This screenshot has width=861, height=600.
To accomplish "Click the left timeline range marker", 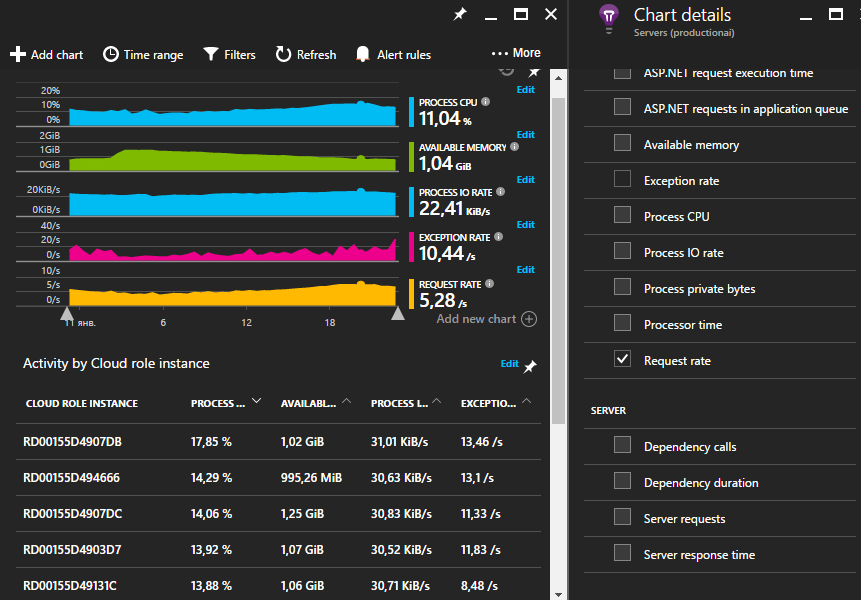I will 69,313.
